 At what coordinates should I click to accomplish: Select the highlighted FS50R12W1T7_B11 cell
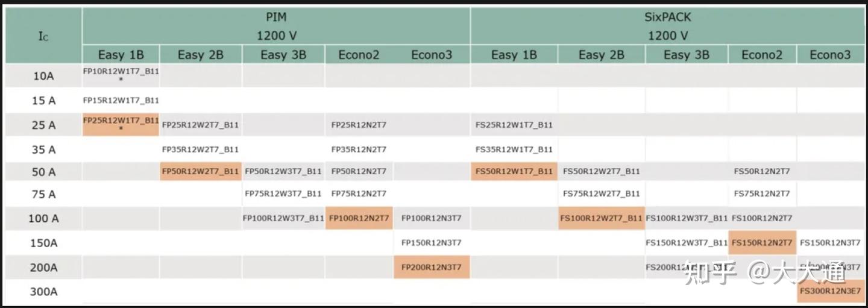point(514,172)
